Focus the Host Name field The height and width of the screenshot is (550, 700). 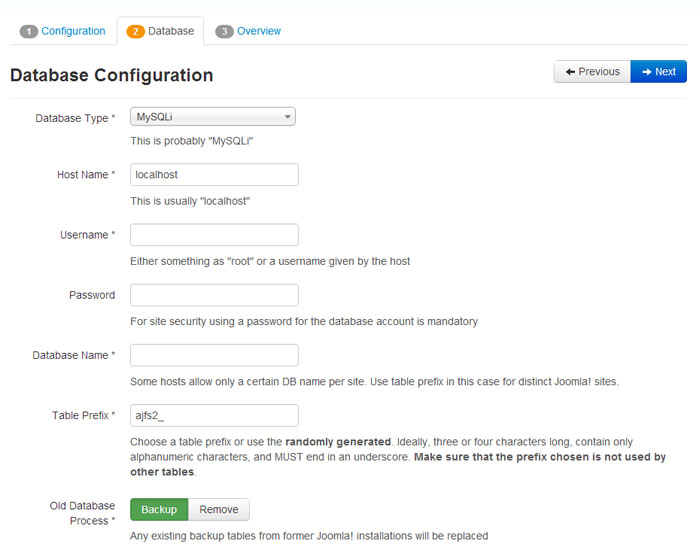(x=214, y=175)
